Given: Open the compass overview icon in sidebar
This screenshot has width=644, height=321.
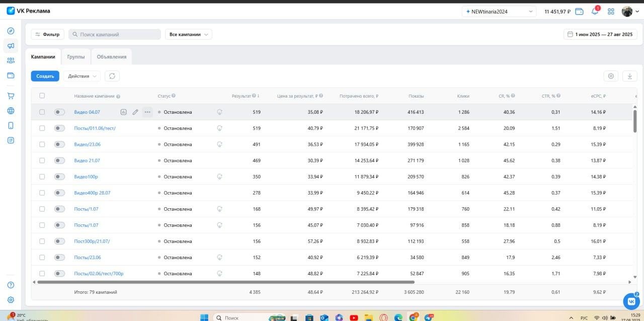Looking at the screenshot, I should tap(11, 31).
